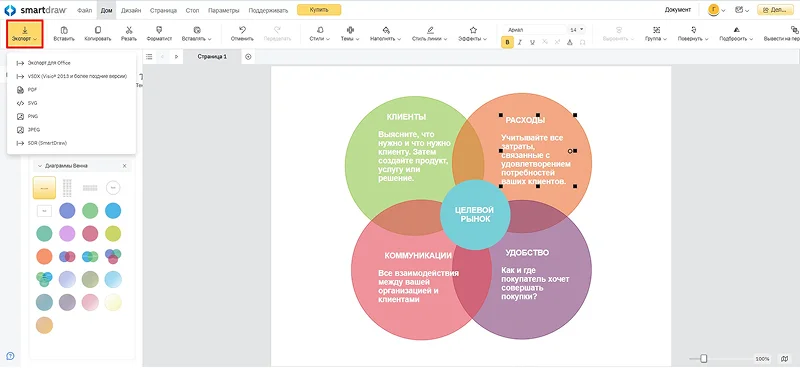Open the notifications icon dropdown
Image resolution: width=800 pixels, height=368 pixels.
742,10
